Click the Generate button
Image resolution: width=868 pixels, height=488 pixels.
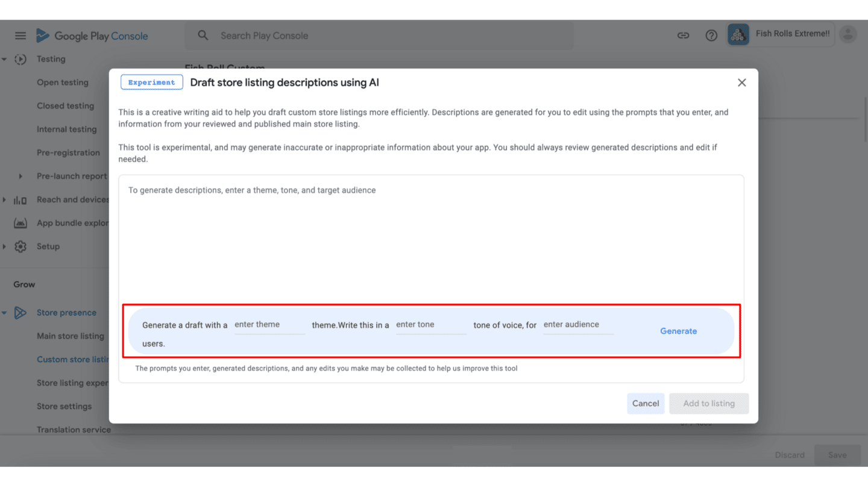click(x=679, y=331)
